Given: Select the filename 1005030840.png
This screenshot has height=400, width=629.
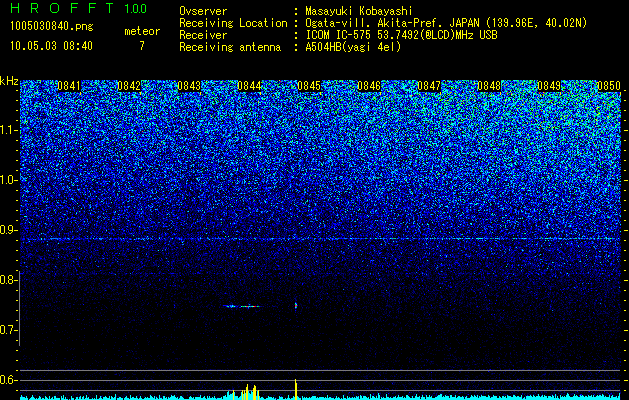Looking at the screenshot, I should point(52,26).
